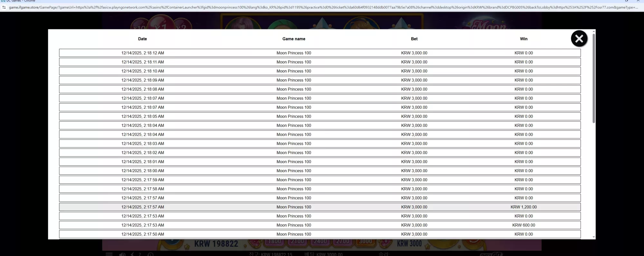The width and height of the screenshot is (644, 256).
Task: View site information icon in address bar
Action: click(x=4, y=7)
